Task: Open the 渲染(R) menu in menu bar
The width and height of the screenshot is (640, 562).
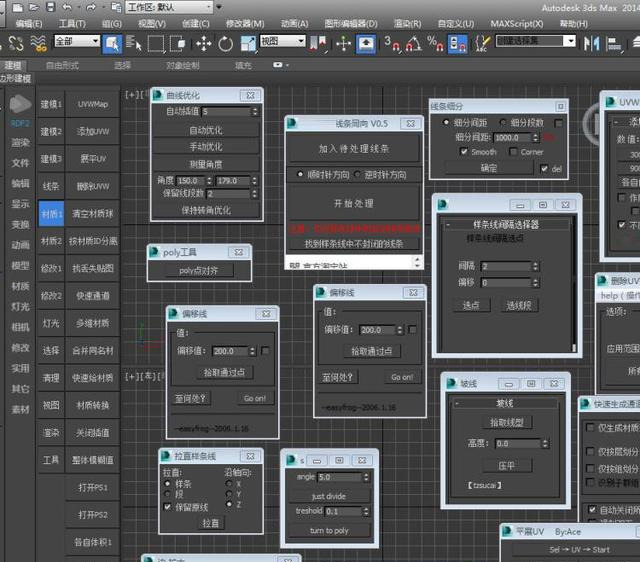Action: point(407,23)
